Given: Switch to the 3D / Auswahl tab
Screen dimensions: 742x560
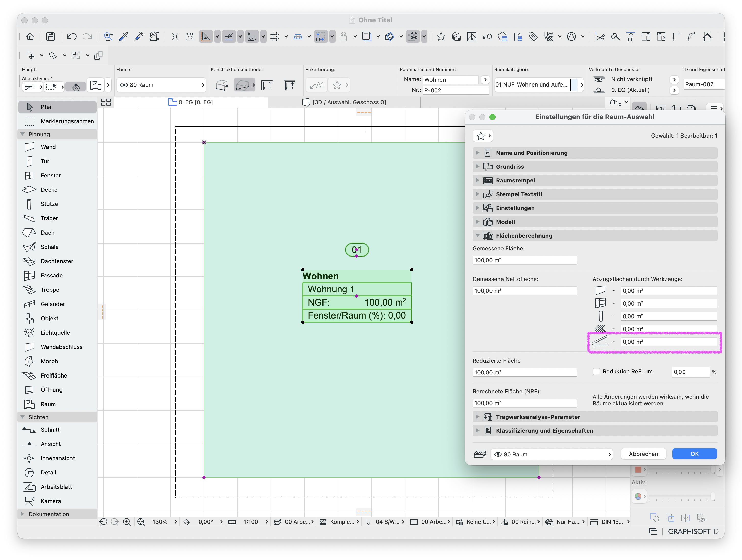Looking at the screenshot, I should tap(344, 102).
